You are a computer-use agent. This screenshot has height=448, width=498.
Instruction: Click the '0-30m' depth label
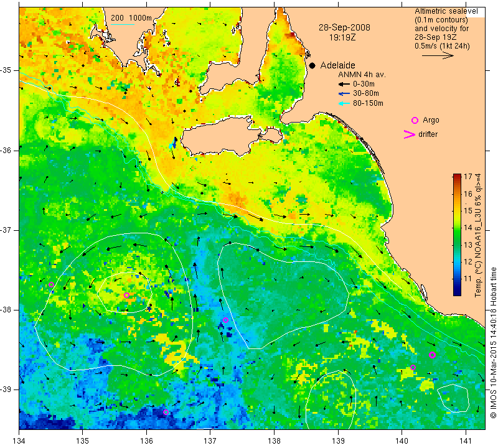(x=364, y=84)
